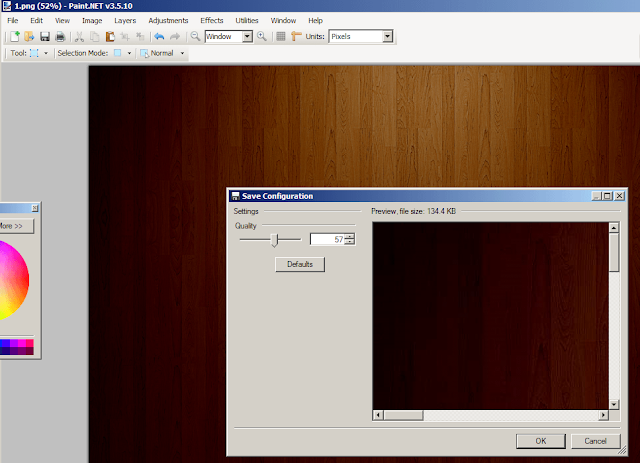Screen dimensions: 640x463
Task: Expand the Selection Mode arrow
Action: (x=129, y=53)
